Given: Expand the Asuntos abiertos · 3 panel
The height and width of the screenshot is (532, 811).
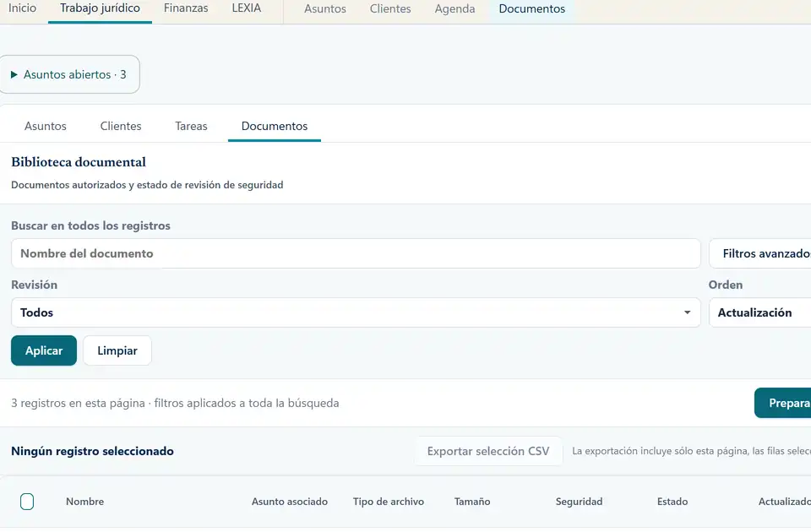Looking at the screenshot, I should [69, 74].
